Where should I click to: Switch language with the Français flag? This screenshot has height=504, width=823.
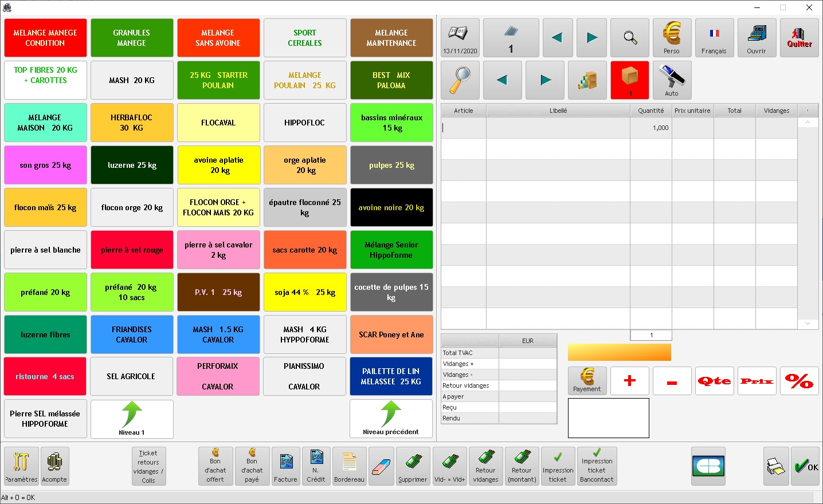coord(714,38)
